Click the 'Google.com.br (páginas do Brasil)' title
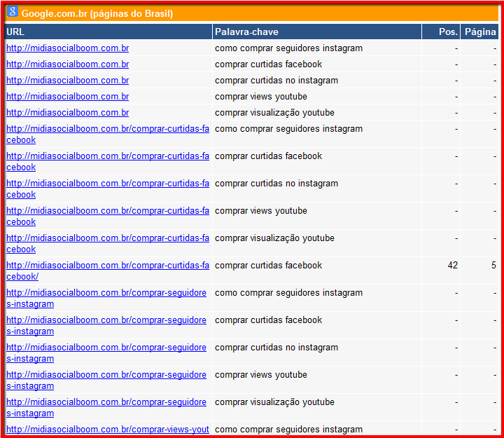 [x=97, y=14]
